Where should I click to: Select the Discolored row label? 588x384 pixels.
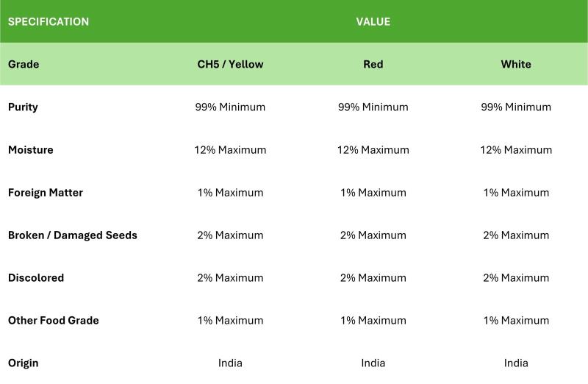36,278
